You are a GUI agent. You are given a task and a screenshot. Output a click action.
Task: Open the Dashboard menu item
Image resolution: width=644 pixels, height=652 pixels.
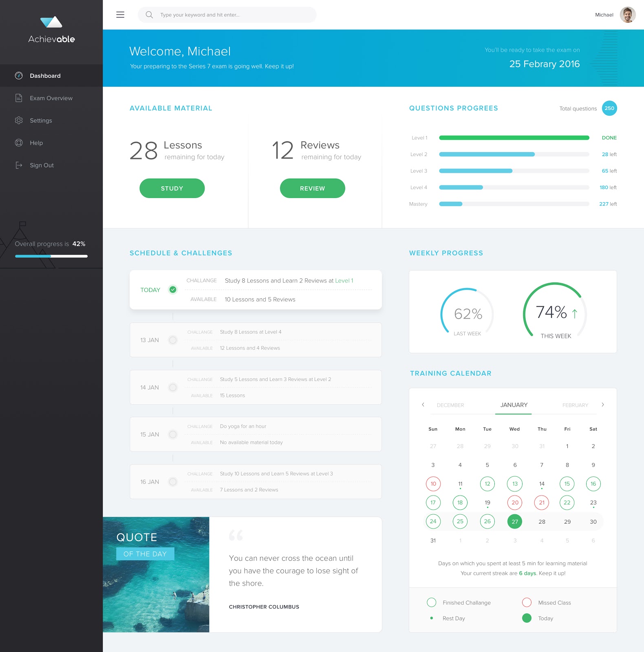pyautogui.click(x=51, y=75)
